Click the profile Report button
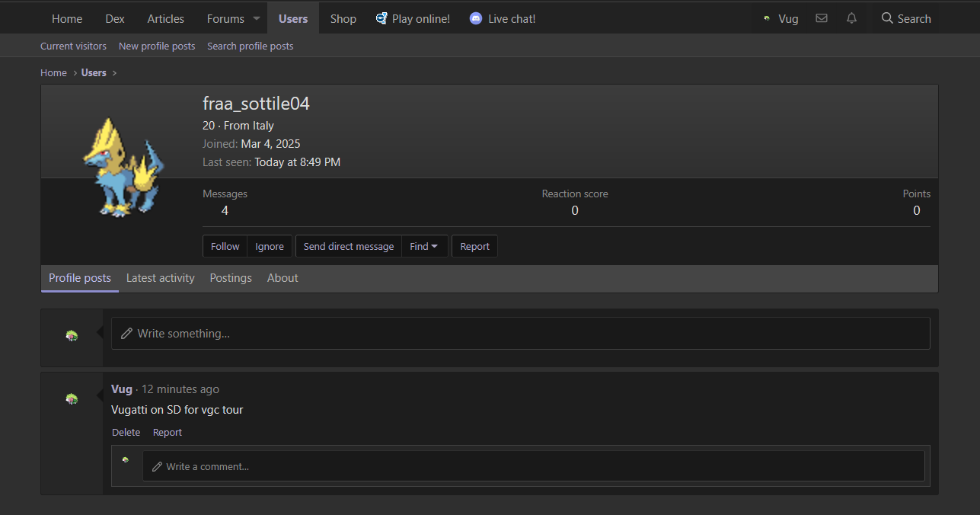 475,246
